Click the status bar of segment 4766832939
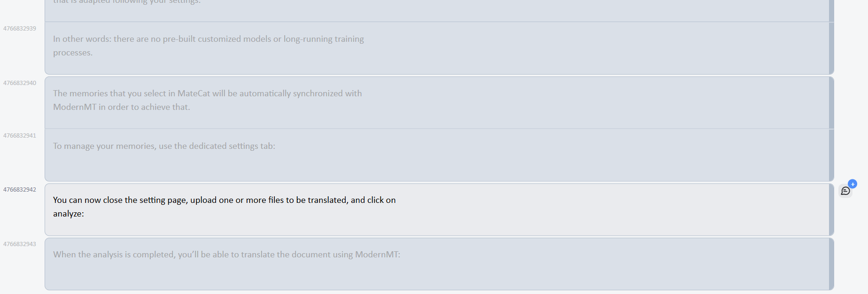The width and height of the screenshot is (868, 294). [x=831, y=48]
